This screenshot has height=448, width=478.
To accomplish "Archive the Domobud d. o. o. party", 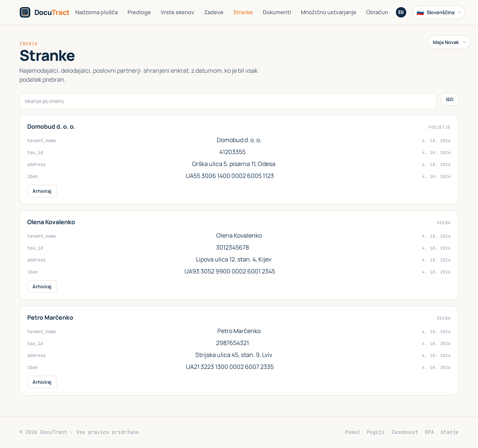I will [x=42, y=191].
